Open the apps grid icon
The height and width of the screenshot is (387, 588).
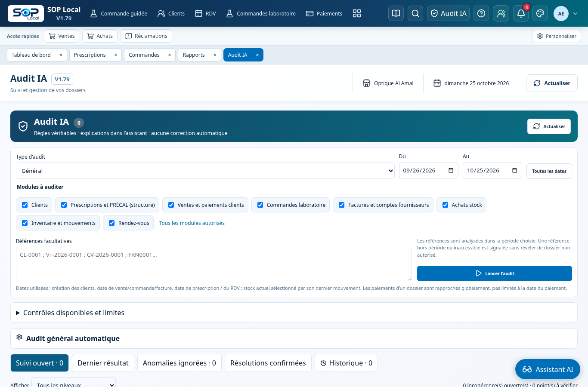(x=357, y=13)
